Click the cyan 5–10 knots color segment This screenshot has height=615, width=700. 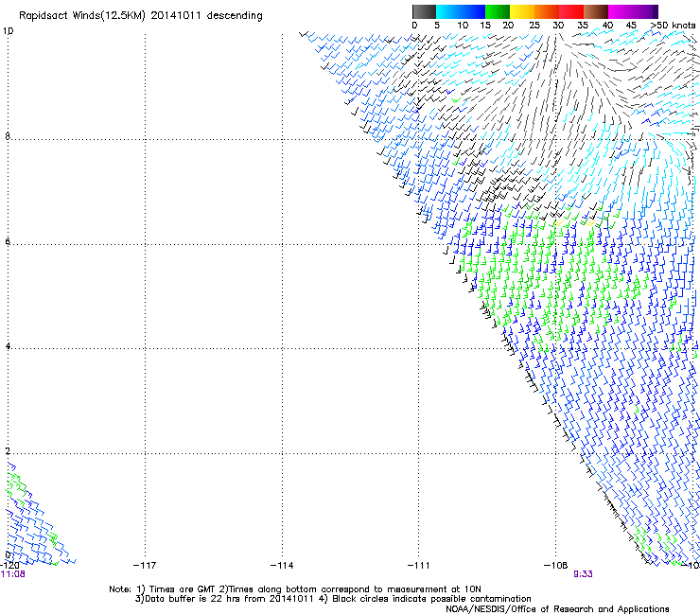pos(448,11)
